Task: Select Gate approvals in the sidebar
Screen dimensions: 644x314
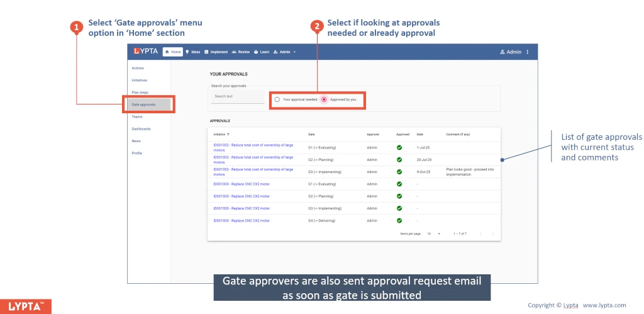Action: (148, 104)
